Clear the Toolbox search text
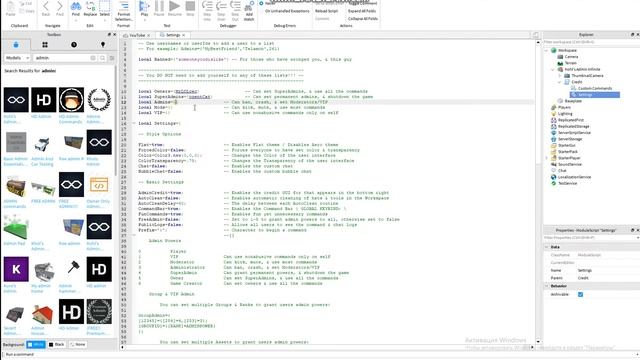The width and height of the screenshot is (640, 360). (x=93, y=58)
